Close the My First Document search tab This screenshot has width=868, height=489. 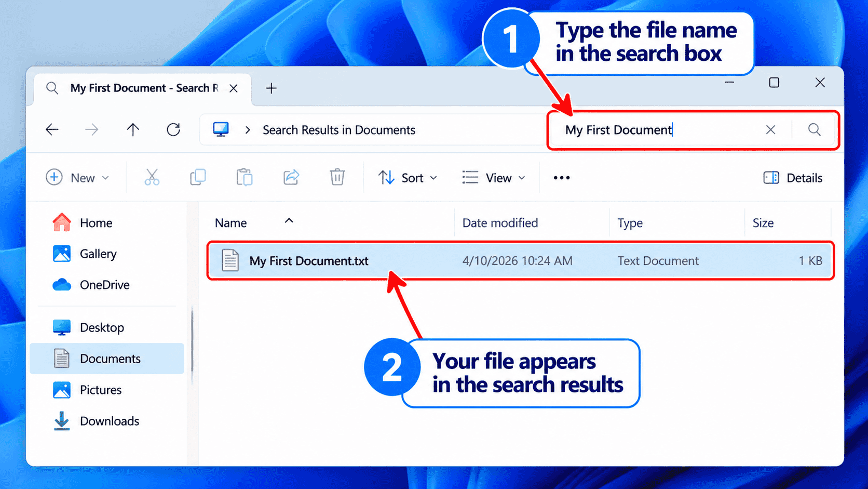tap(234, 88)
